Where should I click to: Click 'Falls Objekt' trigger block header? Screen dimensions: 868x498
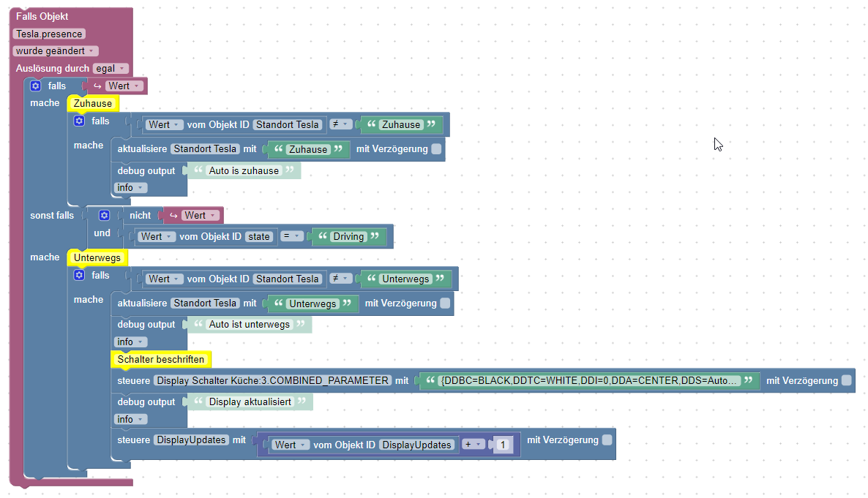(x=42, y=16)
